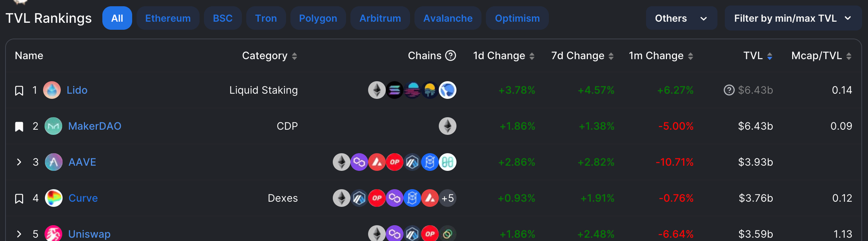Screen dimensions: 868x241
Task: Open Filter by min/max TVL dropdown
Action: 793,18
